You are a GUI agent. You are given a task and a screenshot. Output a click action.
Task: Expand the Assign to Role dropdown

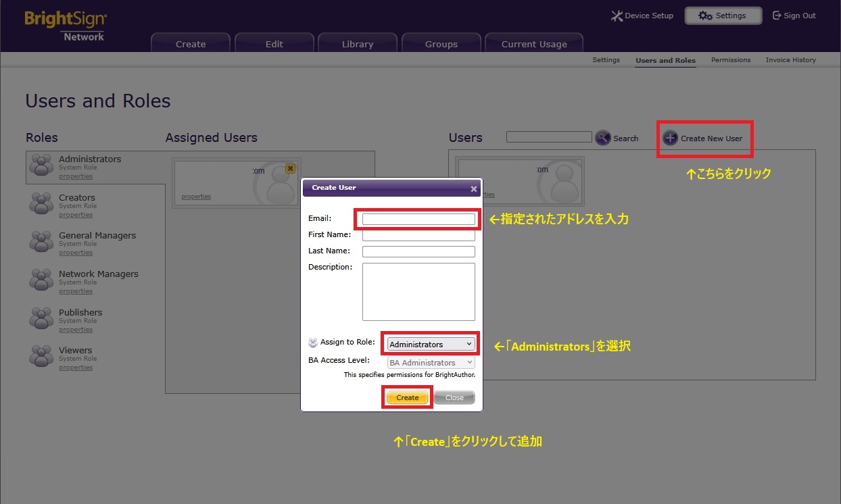click(431, 344)
